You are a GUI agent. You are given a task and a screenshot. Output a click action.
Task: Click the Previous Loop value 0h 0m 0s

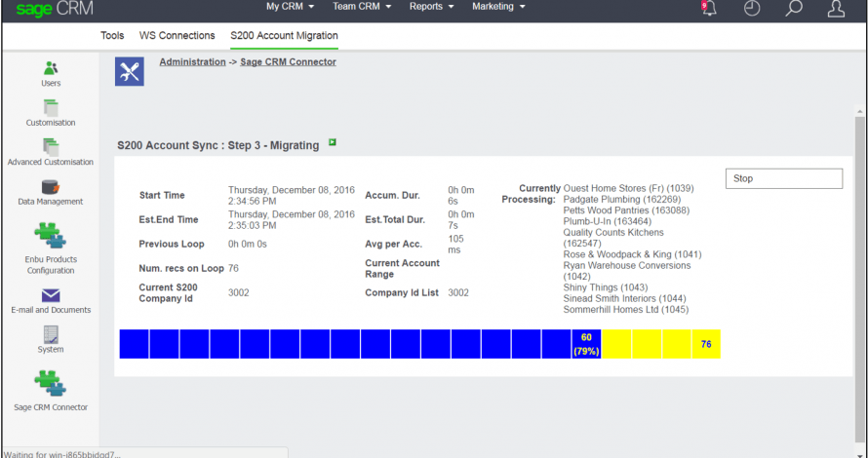point(248,244)
